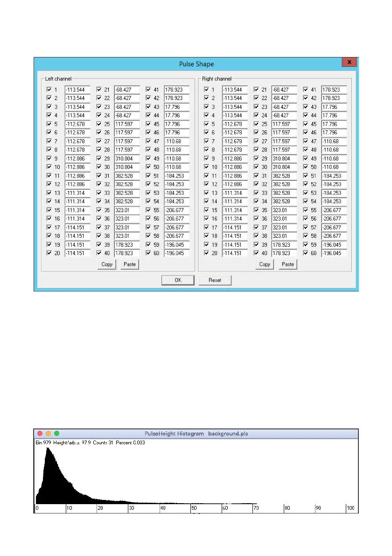This screenshot has width=392, height=556.
Task: Edit Right channel value field 48
Action: [334, 150]
